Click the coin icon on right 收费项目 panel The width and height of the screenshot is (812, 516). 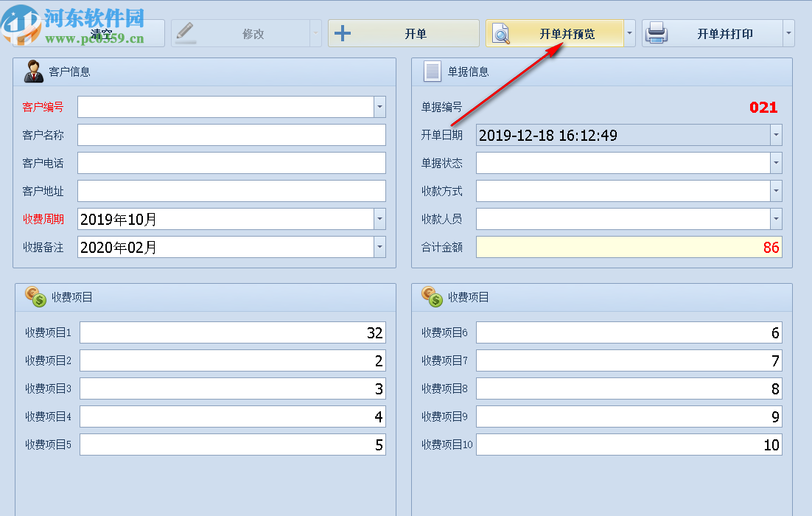[430, 297]
